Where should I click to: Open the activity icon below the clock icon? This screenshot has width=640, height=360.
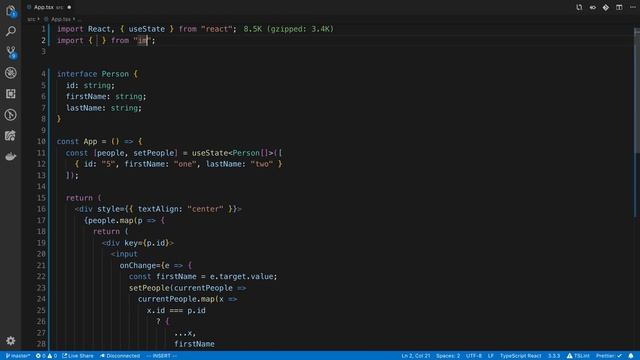(x=11, y=136)
